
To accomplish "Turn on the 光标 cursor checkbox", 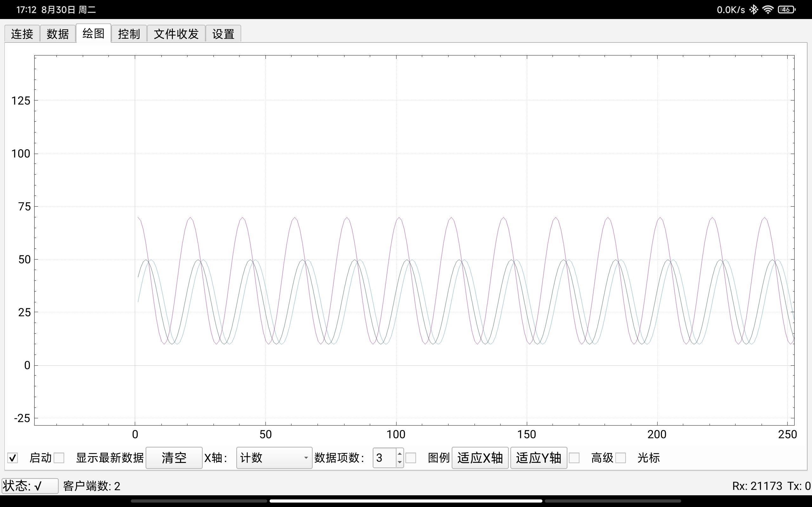I will coord(620,458).
